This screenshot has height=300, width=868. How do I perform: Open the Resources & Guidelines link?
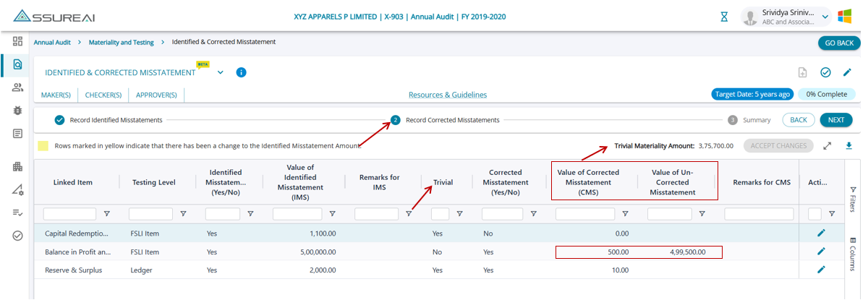(x=447, y=95)
